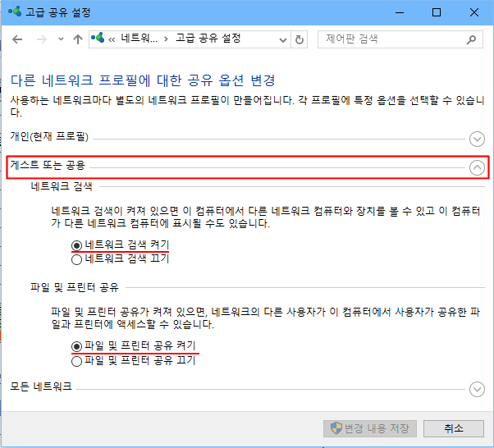Select 네트워크 검색 끄기 radio button
The image size is (494, 448).
tap(76, 259)
